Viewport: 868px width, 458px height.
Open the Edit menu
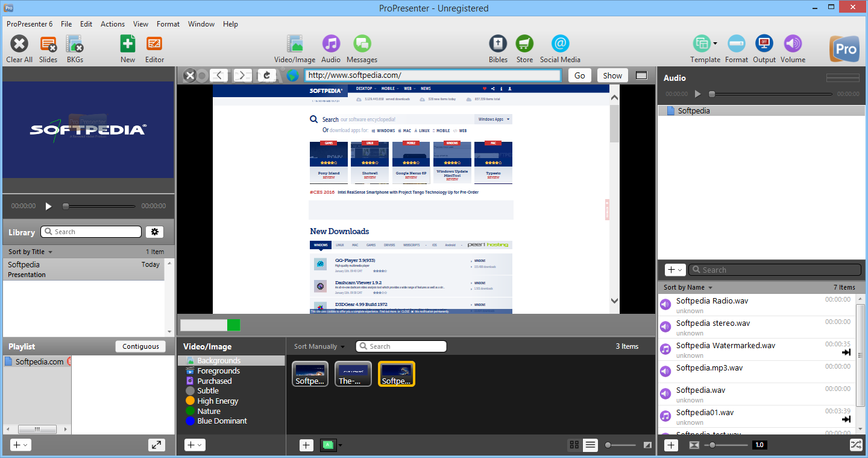pyautogui.click(x=86, y=24)
